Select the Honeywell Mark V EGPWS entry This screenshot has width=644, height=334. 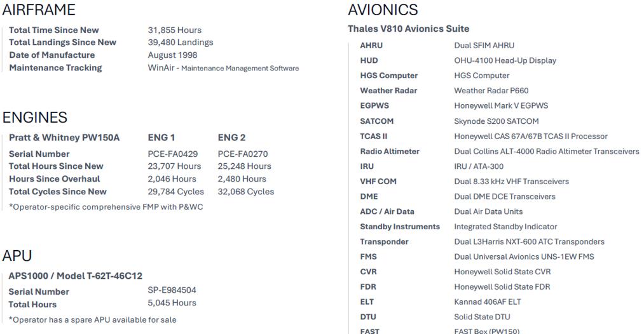[501, 106]
